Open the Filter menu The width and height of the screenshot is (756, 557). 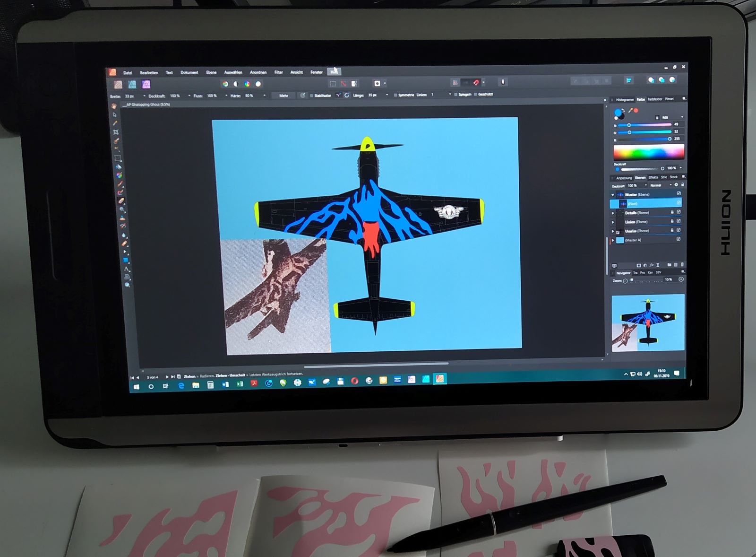tap(278, 72)
